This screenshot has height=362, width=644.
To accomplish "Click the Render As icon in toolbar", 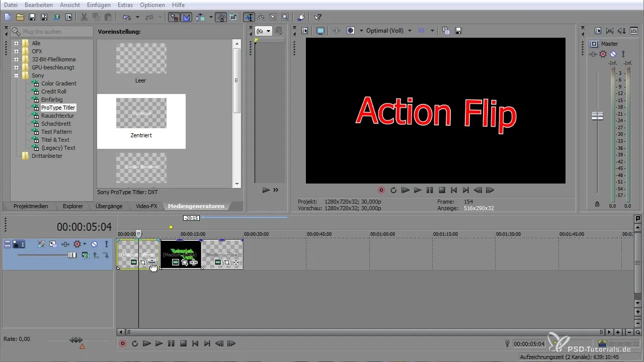I will click(x=56, y=17).
